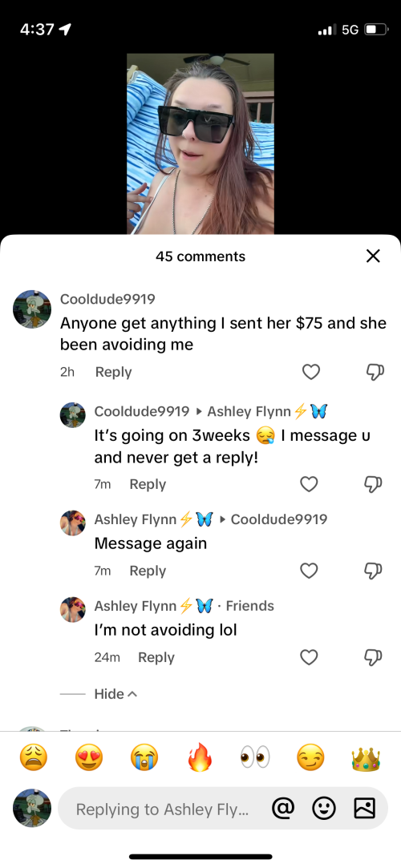Close the comments panel

[373, 256]
